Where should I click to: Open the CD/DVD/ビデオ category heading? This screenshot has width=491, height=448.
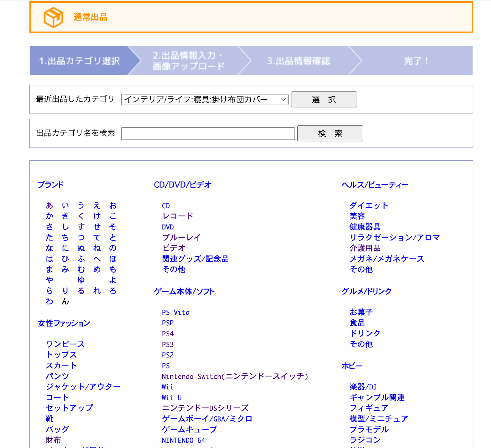click(x=183, y=185)
